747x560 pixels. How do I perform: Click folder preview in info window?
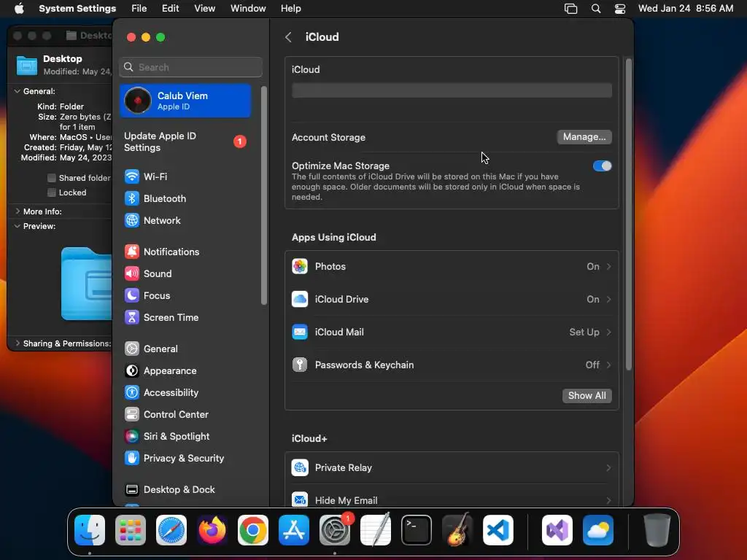pos(87,284)
